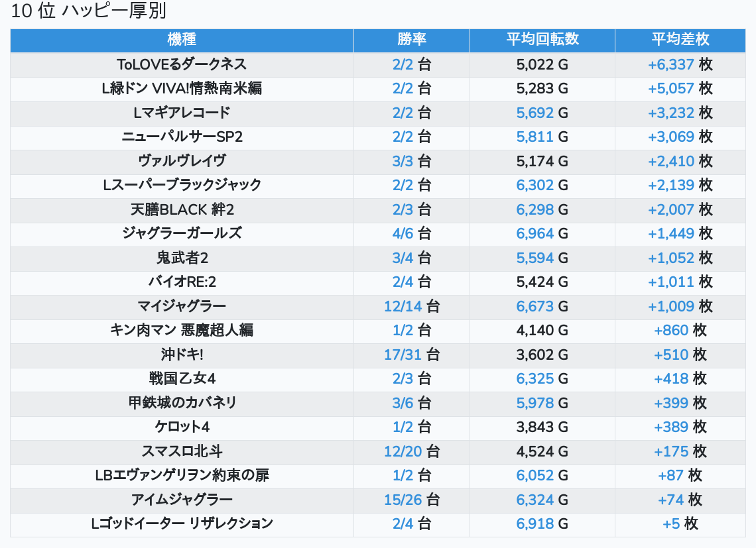
Task: Select the 鬼武者2 machine name
Action: (182, 258)
